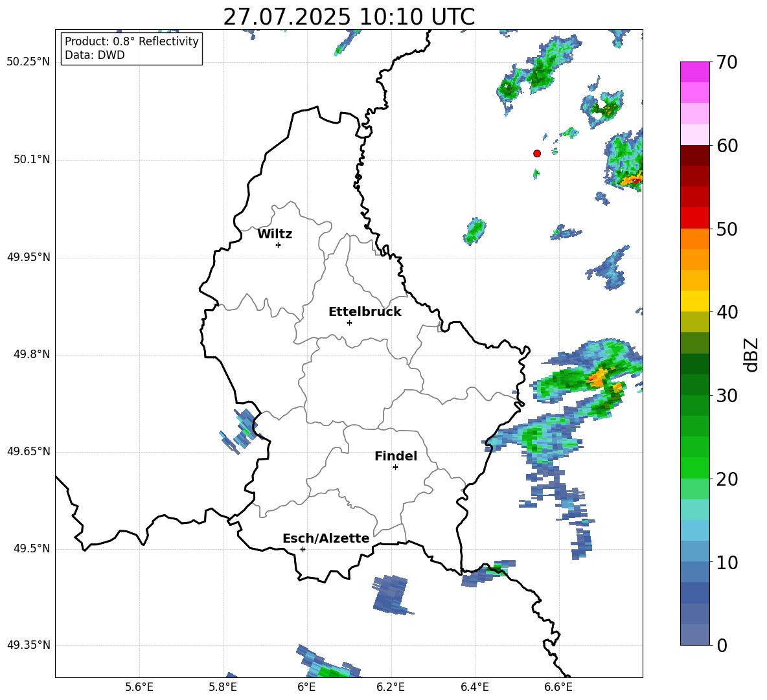Click the magenta top segment of colorbar
This screenshot has width=767, height=700.
695,72
